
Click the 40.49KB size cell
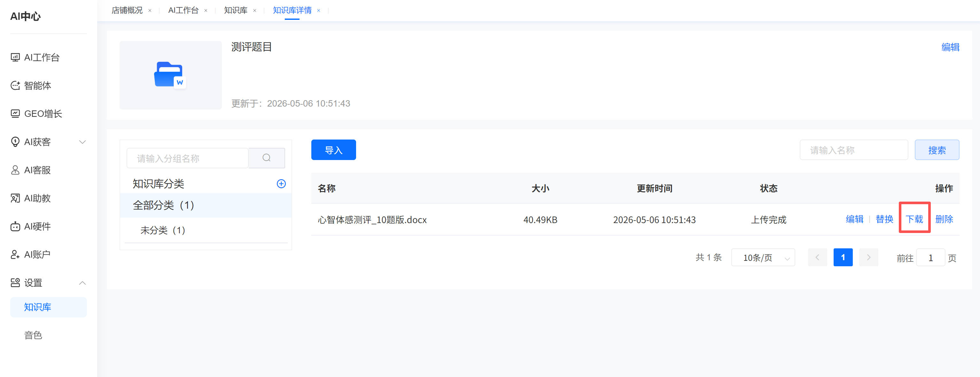pos(540,220)
